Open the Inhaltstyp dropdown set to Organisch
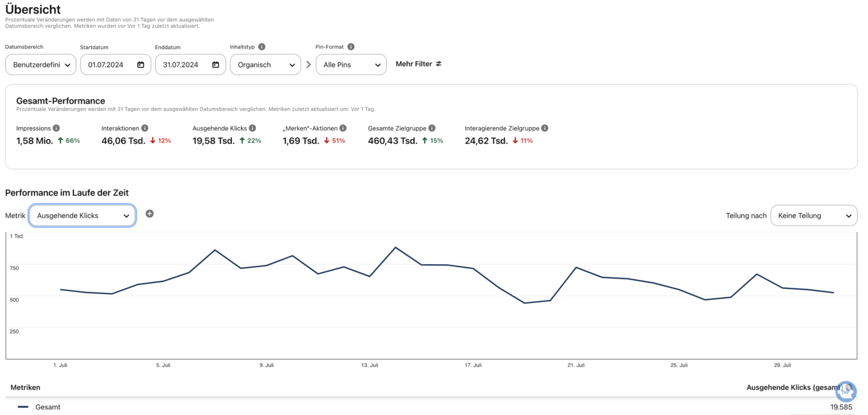Image resolution: width=868 pixels, height=415 pixels. (x=265, y=65)
